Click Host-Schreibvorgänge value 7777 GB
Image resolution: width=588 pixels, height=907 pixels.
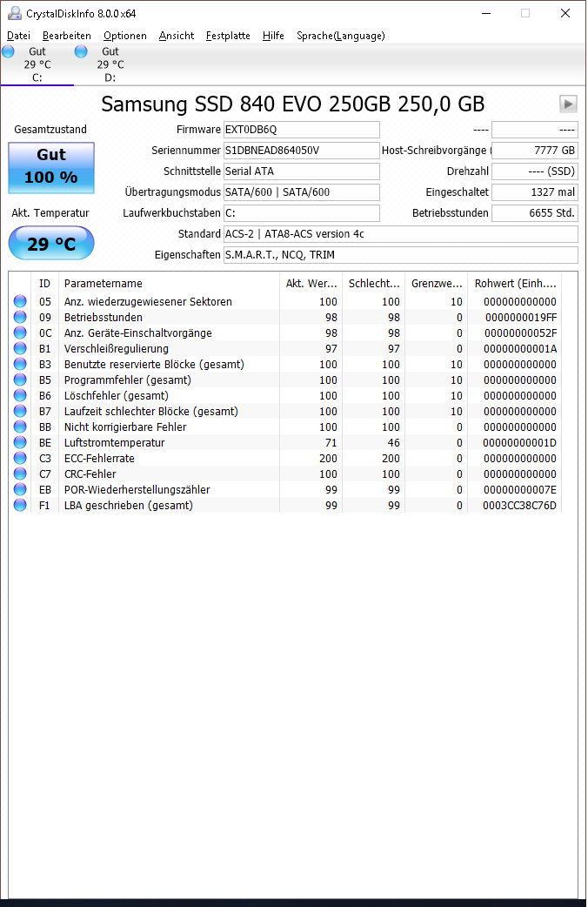[x=535, y=151]
